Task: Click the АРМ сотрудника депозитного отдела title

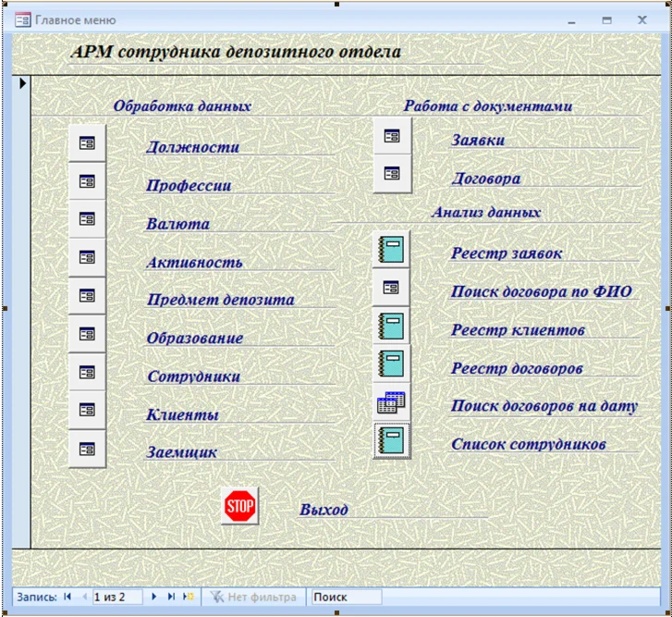Action: pos(236,52)
